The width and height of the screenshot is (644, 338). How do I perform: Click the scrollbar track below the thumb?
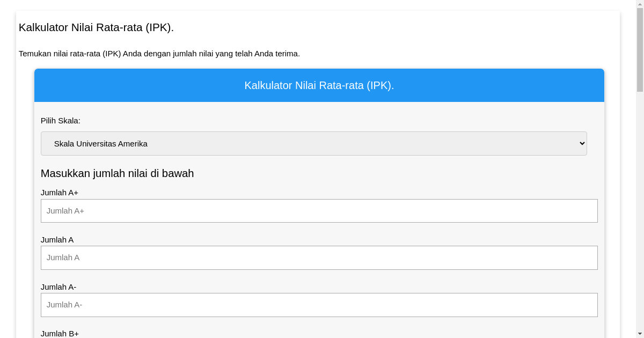(640, 215)
